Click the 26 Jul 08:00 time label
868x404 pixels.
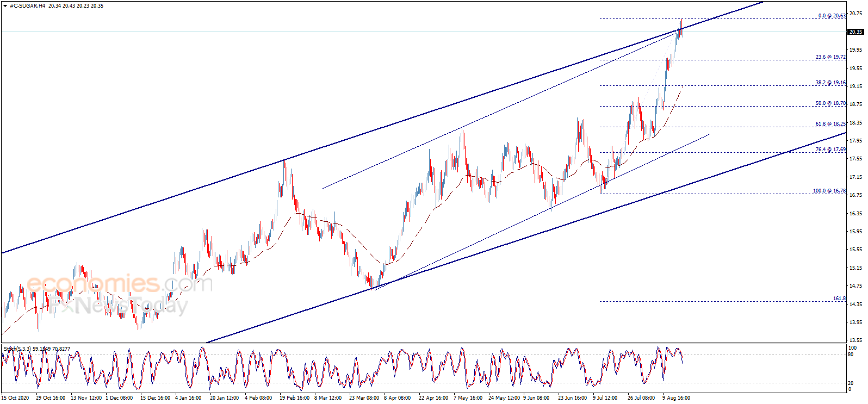(641, 398)
